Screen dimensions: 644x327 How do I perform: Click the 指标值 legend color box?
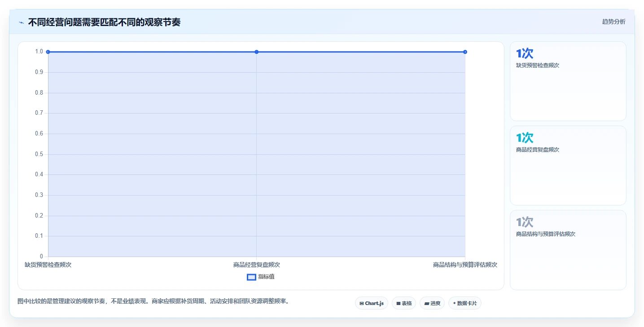click(x=251, y=277)
